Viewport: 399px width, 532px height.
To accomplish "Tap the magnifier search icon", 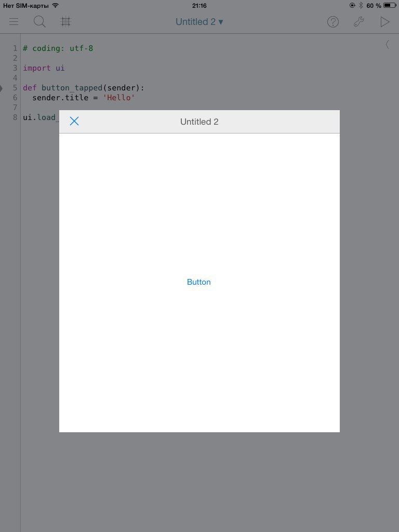I will coord(39,22).
